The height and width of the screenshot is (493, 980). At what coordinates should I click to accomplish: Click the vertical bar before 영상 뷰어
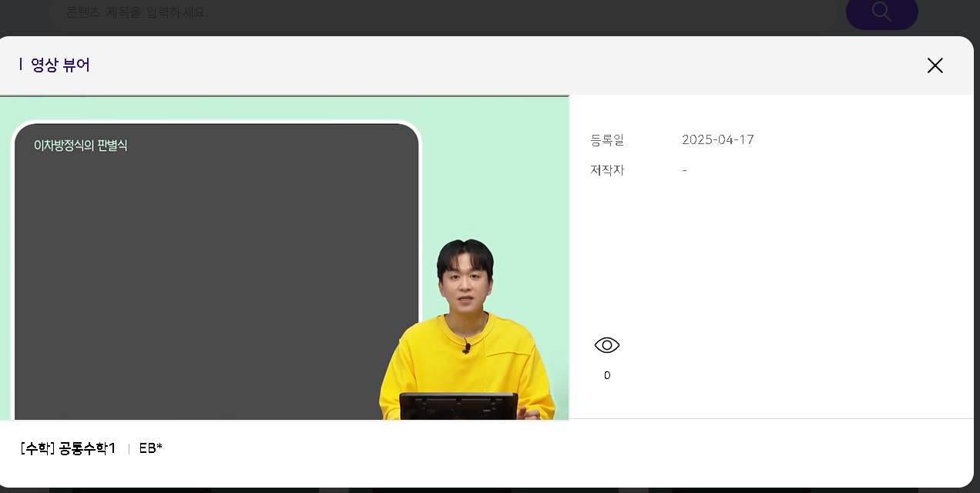click(21, 65)
